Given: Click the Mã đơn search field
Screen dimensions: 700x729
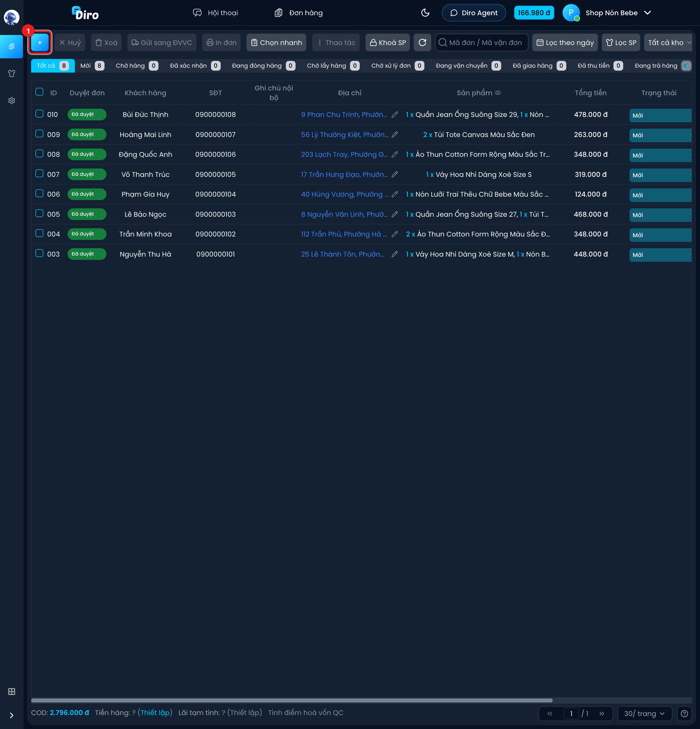Looking at the screenshot, I should pos(481,42).
